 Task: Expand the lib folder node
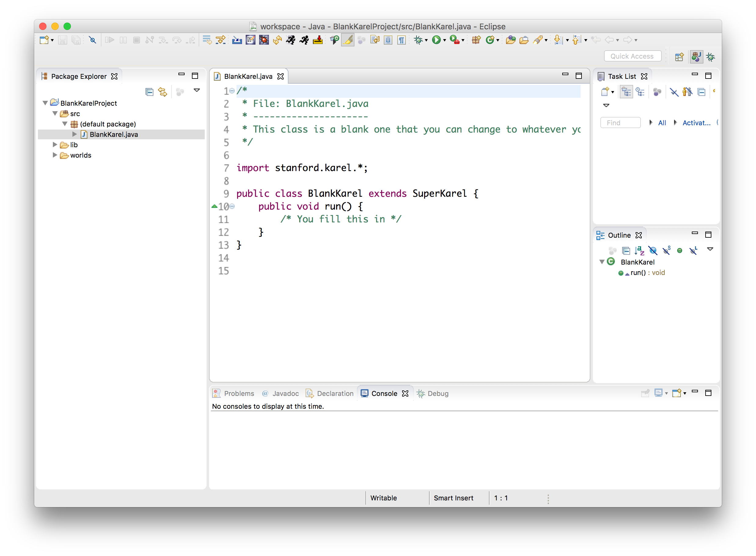point(55,145)
